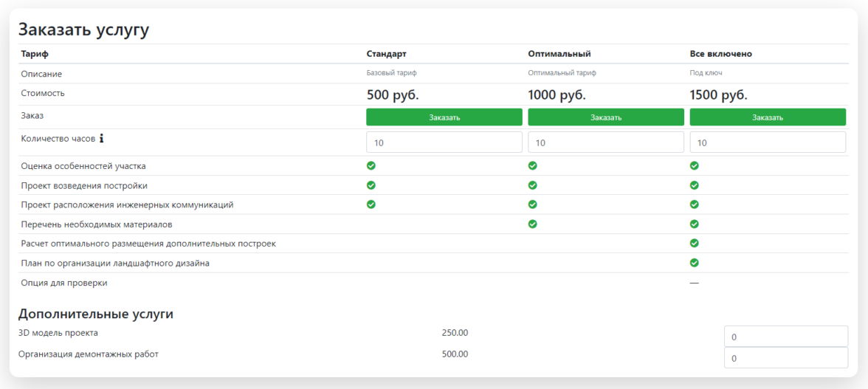
Task: Click Оптимальный checkmark for Перечень необходимых материалов
Action: pos(533,224)
